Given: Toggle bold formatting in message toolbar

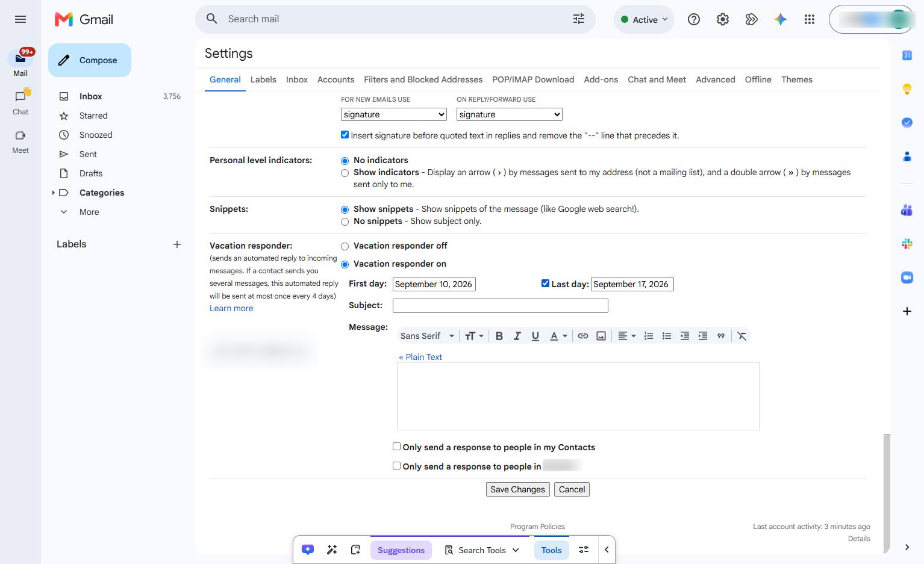Looking at the screenshot, I should (x=499, y=336).
